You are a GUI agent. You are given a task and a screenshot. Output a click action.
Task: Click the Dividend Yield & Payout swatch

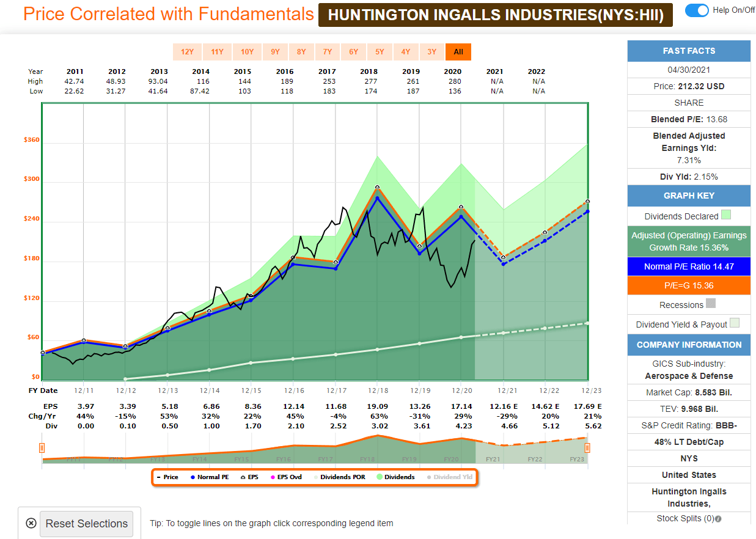735,323
